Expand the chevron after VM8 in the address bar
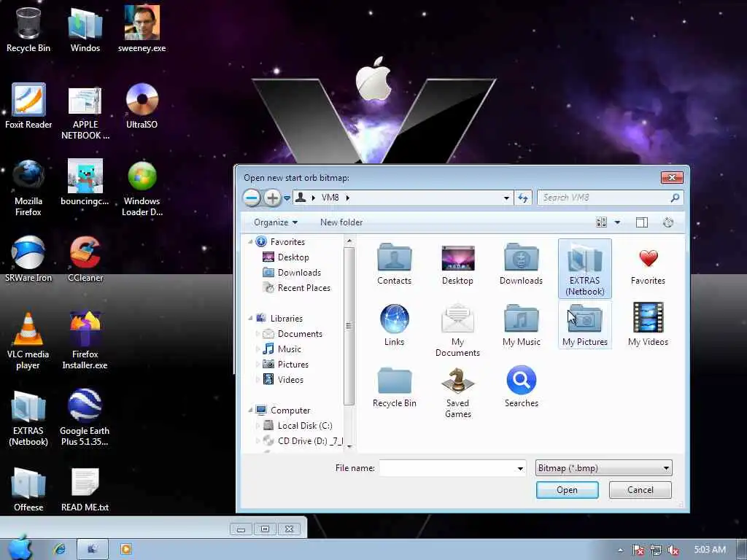The width and height of the screenshot is (747, 560). 348,198
